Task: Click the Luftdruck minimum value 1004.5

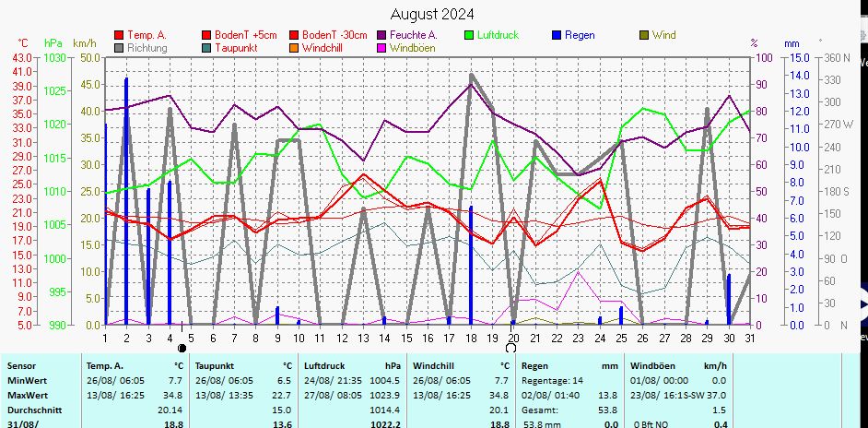Action: (385, 381)
